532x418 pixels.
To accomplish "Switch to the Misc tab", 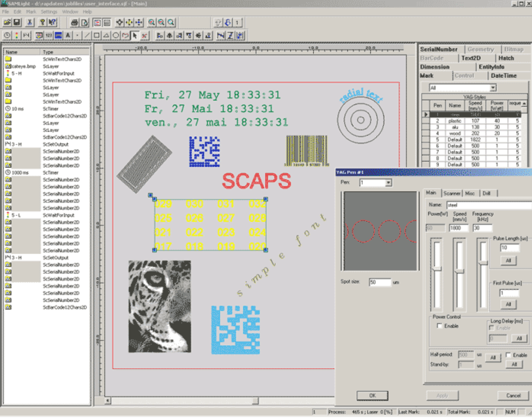I will pyautogui.click(x=470, y=193).
